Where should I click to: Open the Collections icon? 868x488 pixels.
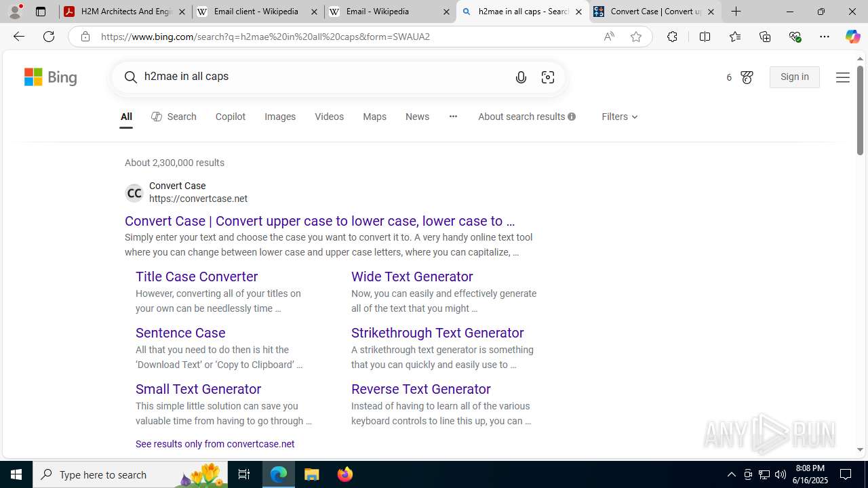(x=765, y=37)
